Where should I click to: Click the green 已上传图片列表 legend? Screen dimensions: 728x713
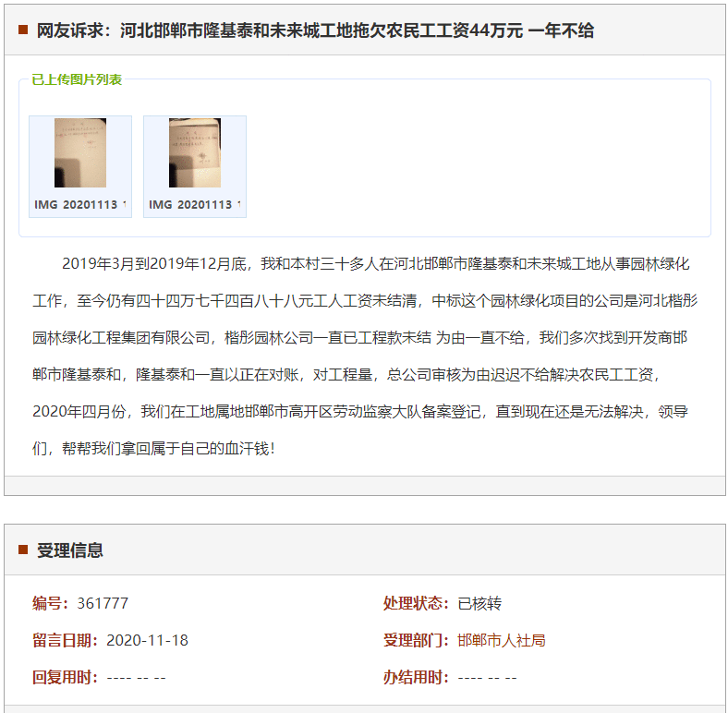77,79
